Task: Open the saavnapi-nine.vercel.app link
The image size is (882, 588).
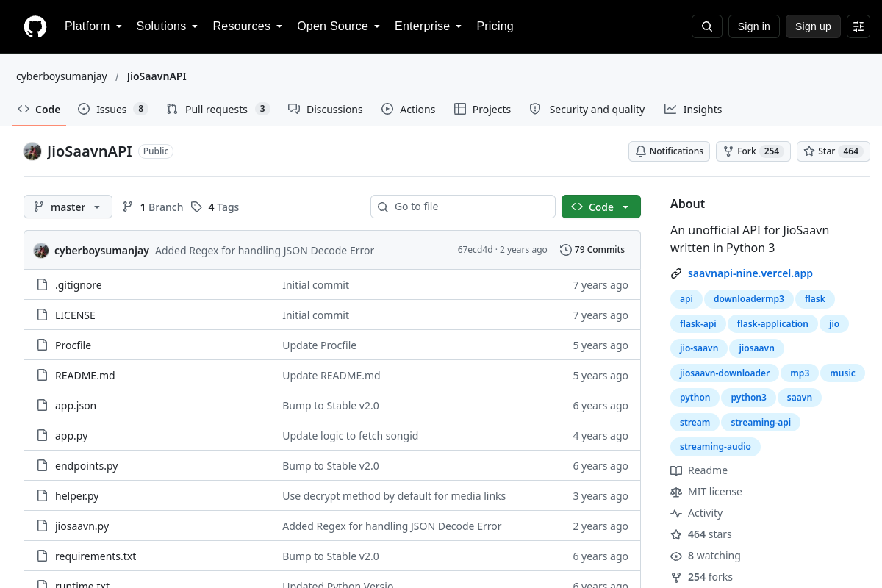Action: pos(750,273)
